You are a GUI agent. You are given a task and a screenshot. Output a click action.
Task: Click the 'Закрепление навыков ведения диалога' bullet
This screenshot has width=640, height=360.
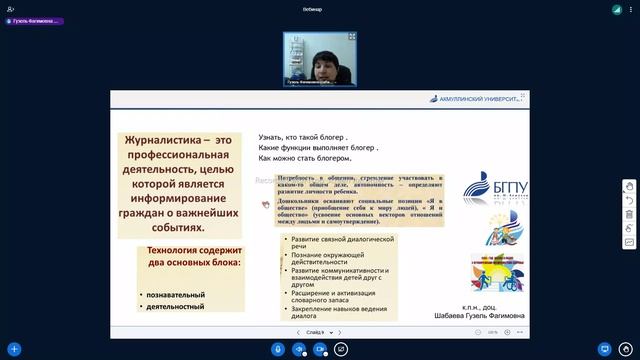[x=339, y=312]
